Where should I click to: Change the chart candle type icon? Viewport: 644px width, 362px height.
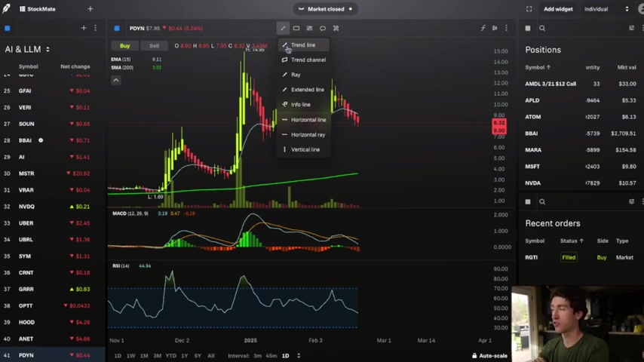(x=495, y=28)
